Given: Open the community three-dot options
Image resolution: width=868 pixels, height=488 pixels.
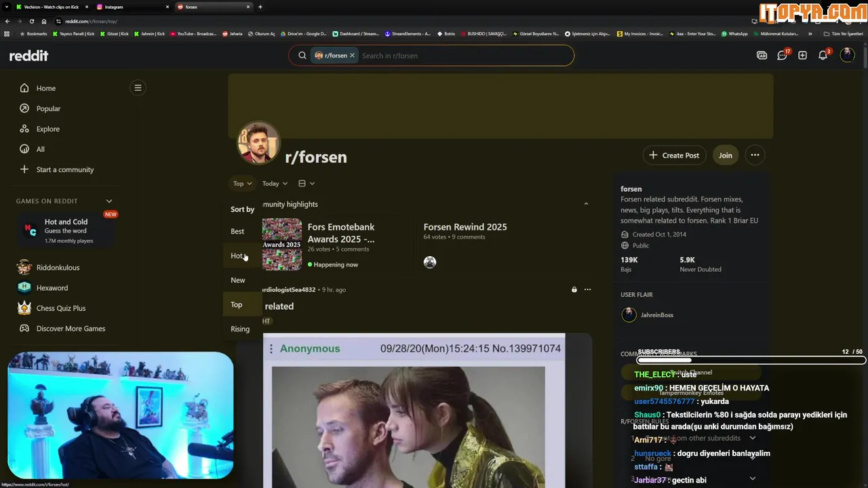Looking at the screenshot, I should [755, 155].
